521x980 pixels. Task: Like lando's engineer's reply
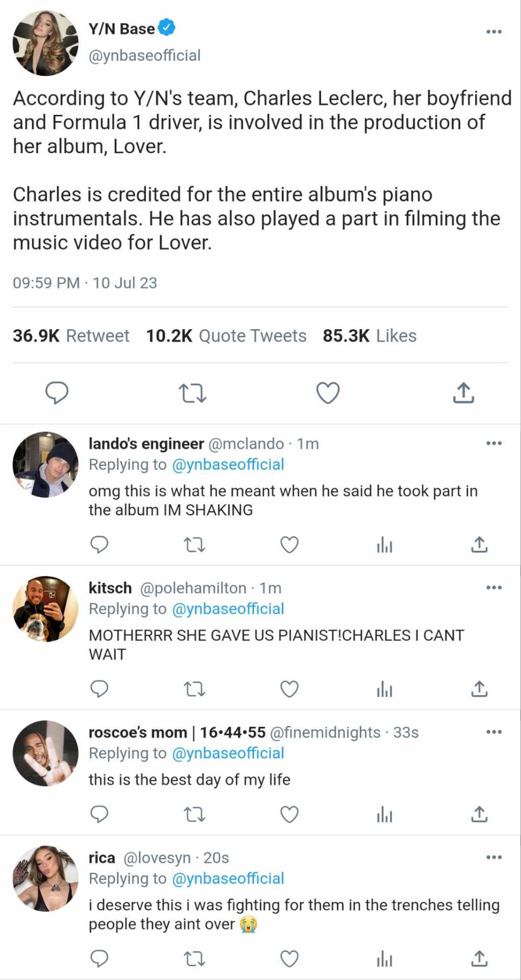click(289, 545)
